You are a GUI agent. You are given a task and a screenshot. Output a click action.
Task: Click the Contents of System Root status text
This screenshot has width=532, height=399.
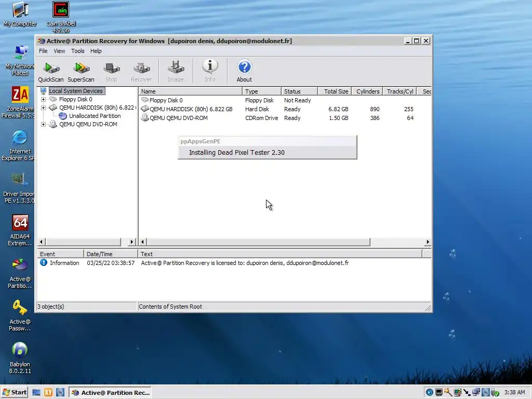coord(170,307)
